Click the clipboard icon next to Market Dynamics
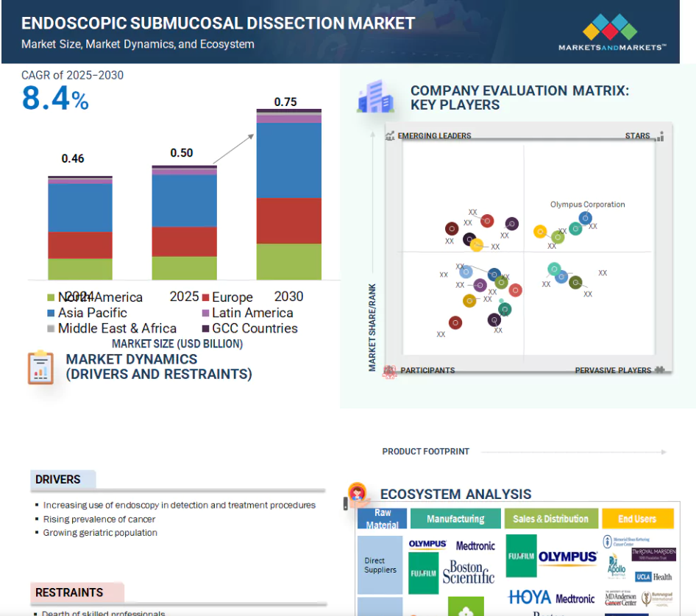696x616 pixels. tap(40, 367)
